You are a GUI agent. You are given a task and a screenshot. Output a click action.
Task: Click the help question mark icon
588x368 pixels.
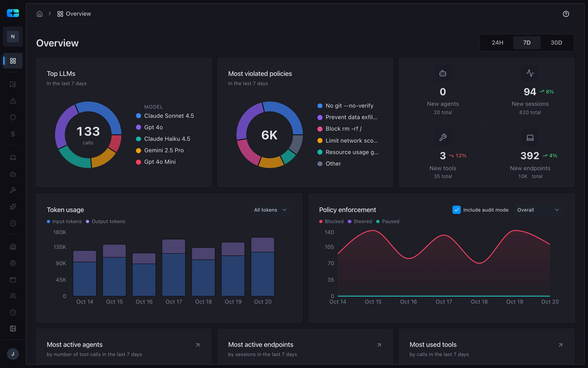[x=566, y=14]
